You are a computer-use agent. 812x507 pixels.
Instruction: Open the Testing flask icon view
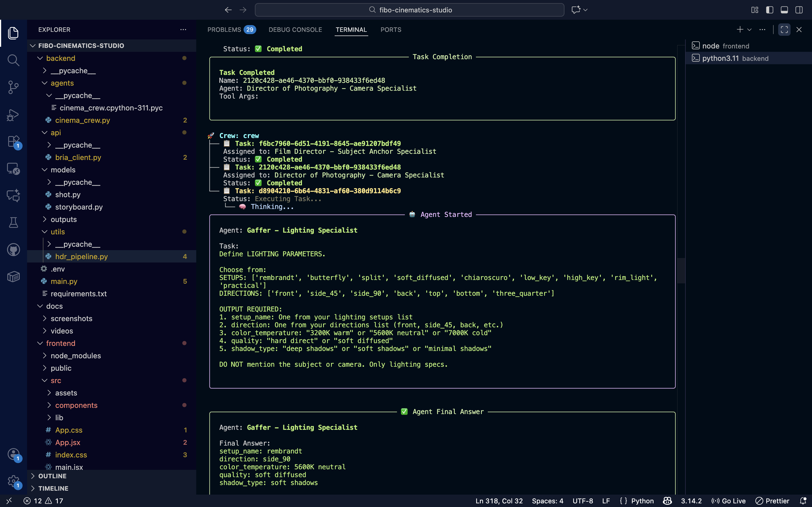pyautogui.click(x=13, y=223)
